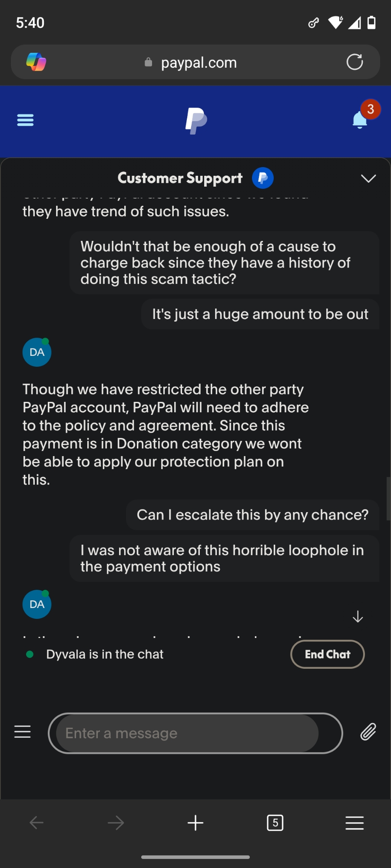391x868 pixels.
Task: Open the tab switcher showing 5 tabs
Action: (x=275, y=823)
